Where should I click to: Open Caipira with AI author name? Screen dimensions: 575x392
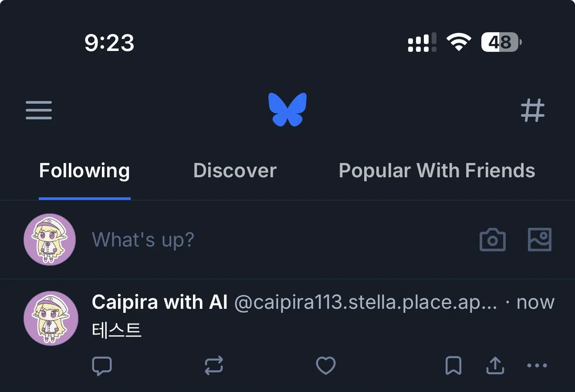(x=159, y=302)
